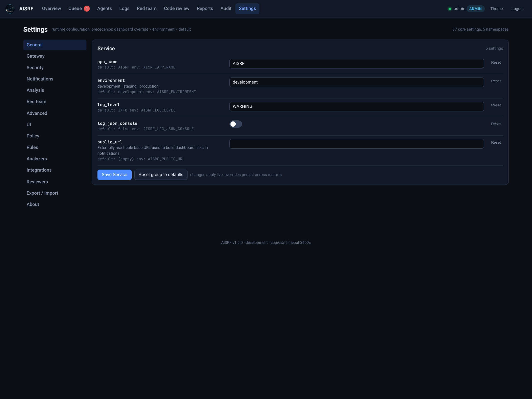532x399 pixels.
Task: Open the Logs page
Action: click(x=124, y=9)
